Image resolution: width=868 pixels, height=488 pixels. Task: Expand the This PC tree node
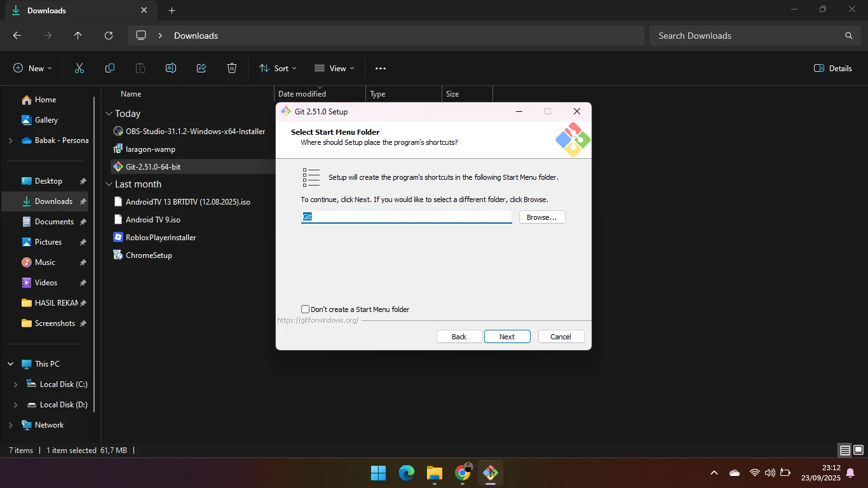click(11, 364)
